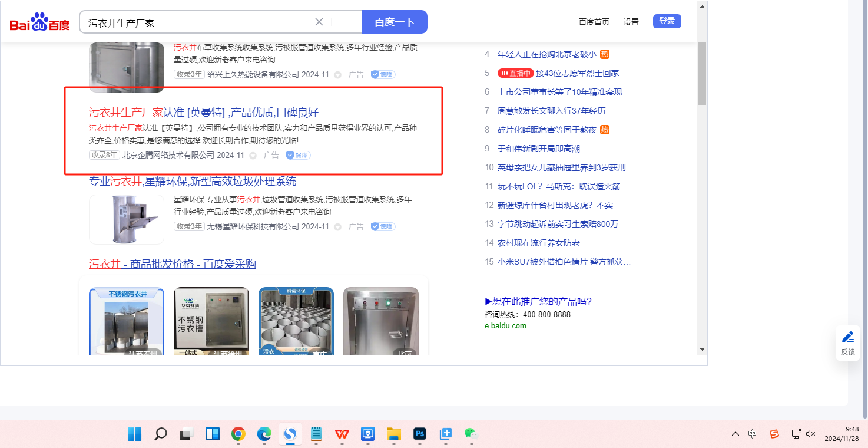Open the 不锈钢污衣槽 product card image
Screen dimensions: 868x448
[x=211, y=322]
